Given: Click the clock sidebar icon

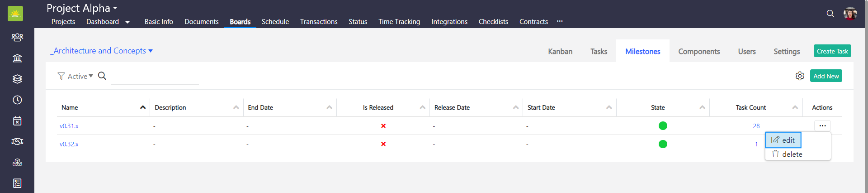Looking at the screenshot, I should coord(17,100).
